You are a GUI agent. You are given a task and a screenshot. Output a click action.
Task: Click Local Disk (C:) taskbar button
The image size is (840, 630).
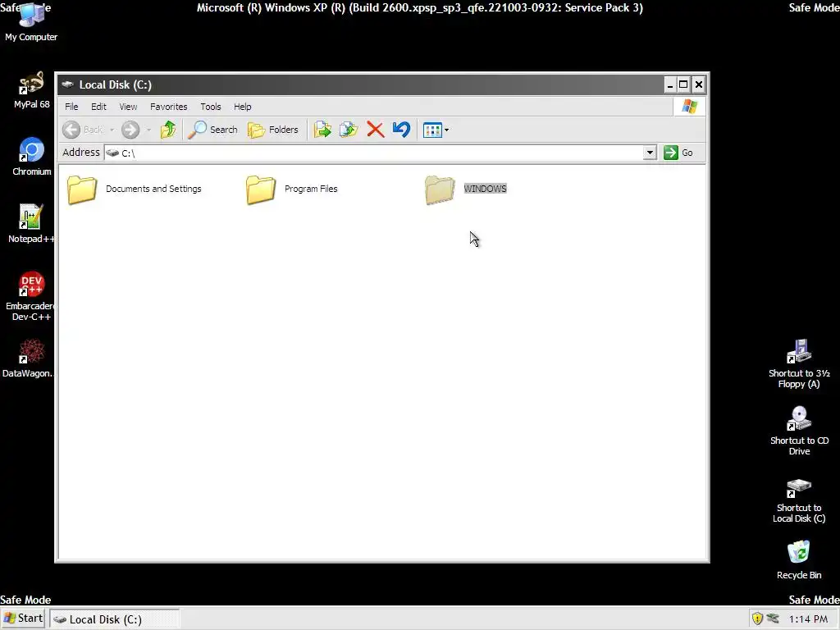click(x=115, y=619)
